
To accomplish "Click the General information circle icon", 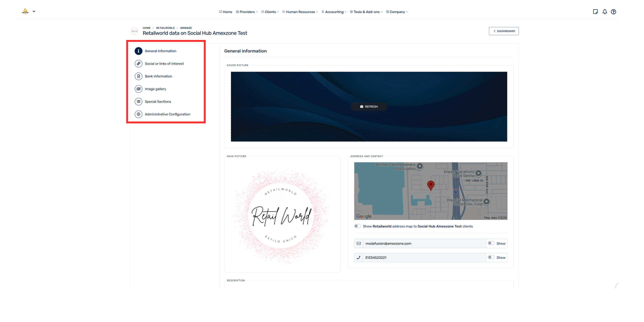I will point(138,51).
